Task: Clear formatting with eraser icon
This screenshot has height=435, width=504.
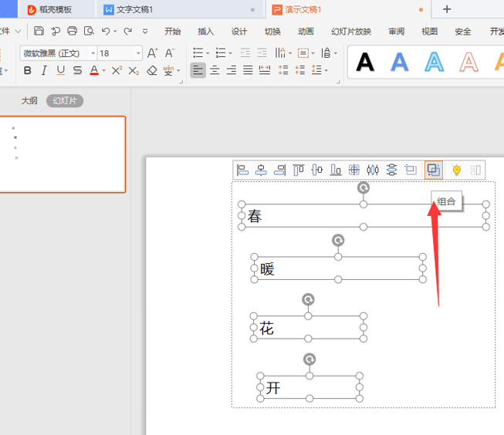Action: pyautogui.click(x=152, y=70)
